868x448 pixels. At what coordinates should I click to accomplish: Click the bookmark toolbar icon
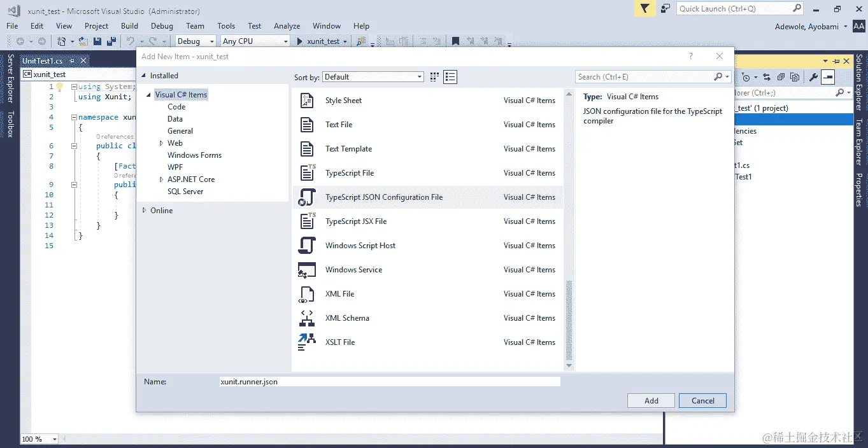(455, 41)
